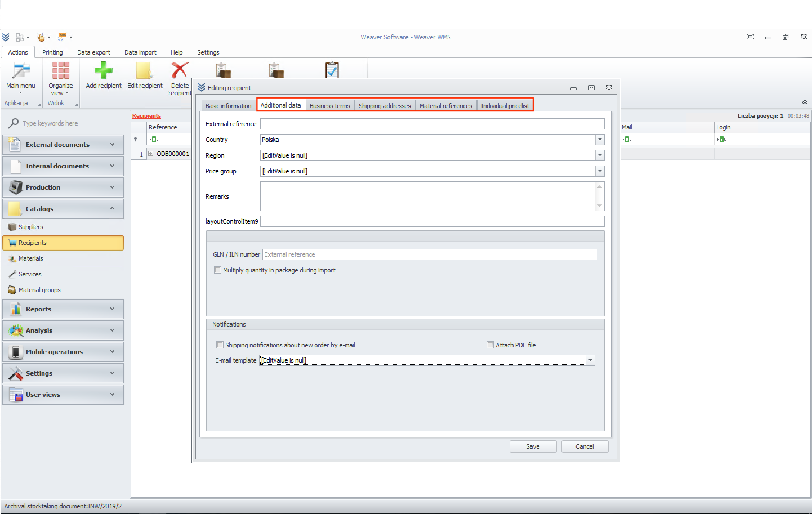This screenshot has width=812, height=514.
Task: Click the Reference column header
Action: 169,127
